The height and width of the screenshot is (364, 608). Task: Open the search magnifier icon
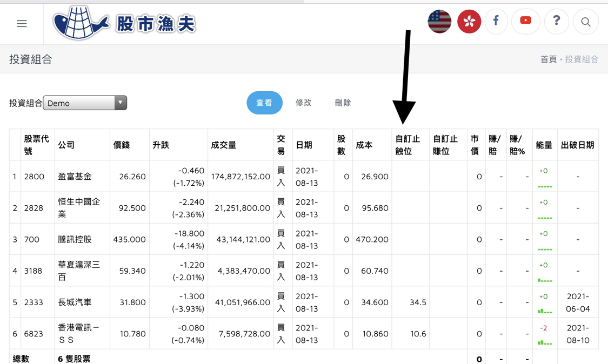(585, 22)
